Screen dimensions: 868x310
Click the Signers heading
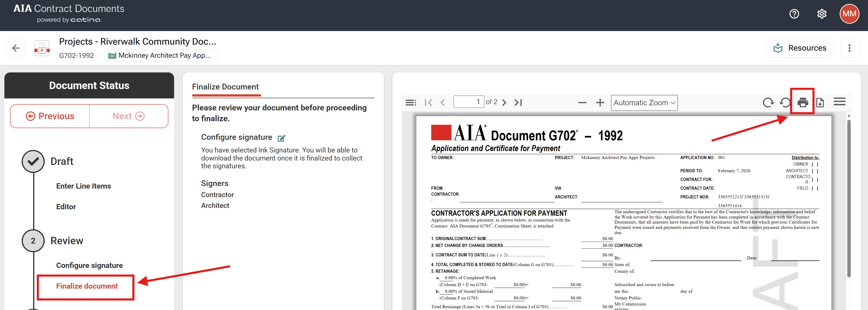215,184
